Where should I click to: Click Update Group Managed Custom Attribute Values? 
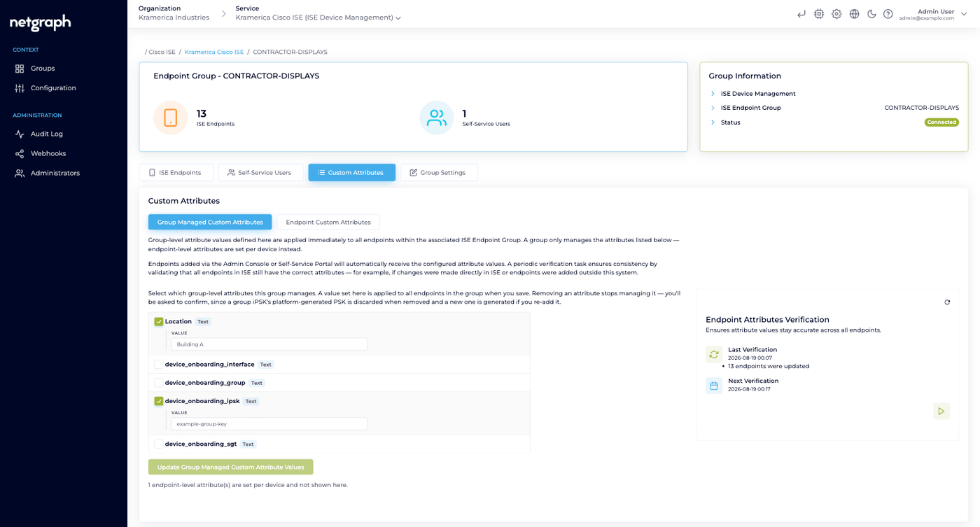pyautogui.click(x=231, y=467)
